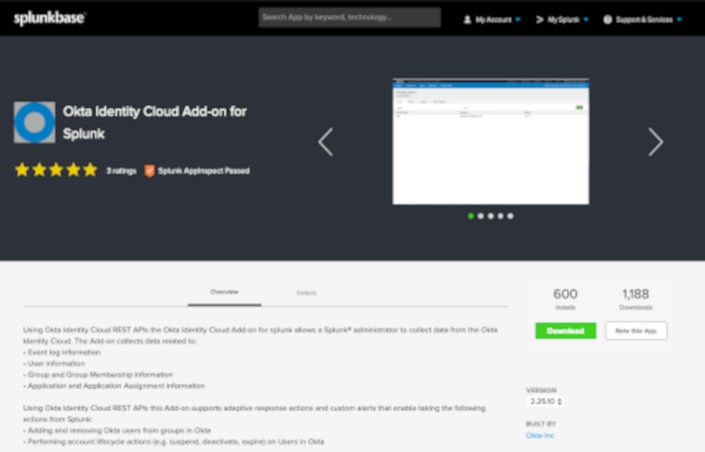Click the User information bullet

click(x=54, y=363)
